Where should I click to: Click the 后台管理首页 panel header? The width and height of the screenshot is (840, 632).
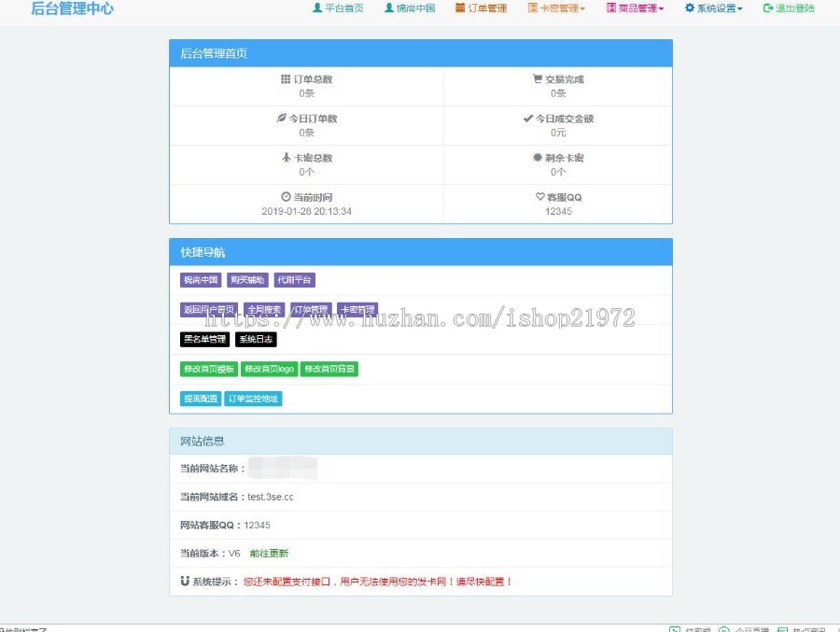tap(421, 53)
